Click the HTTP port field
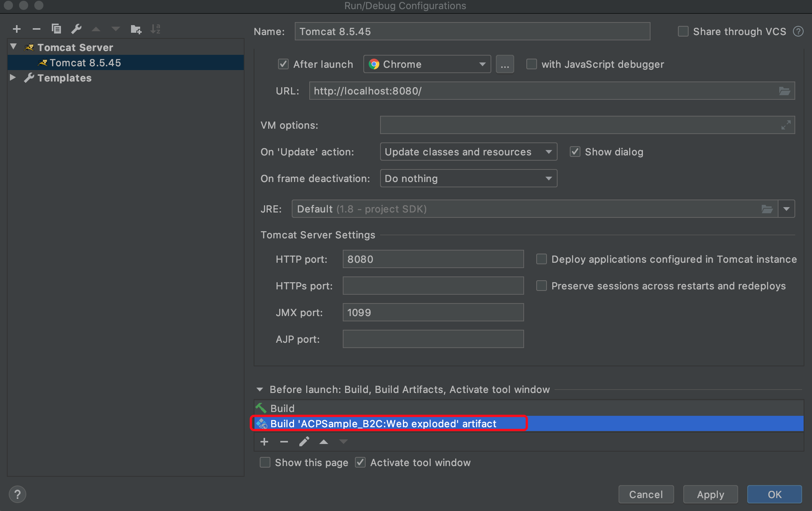The height and width of the screenshot is (511, 812). coord(433,259)
